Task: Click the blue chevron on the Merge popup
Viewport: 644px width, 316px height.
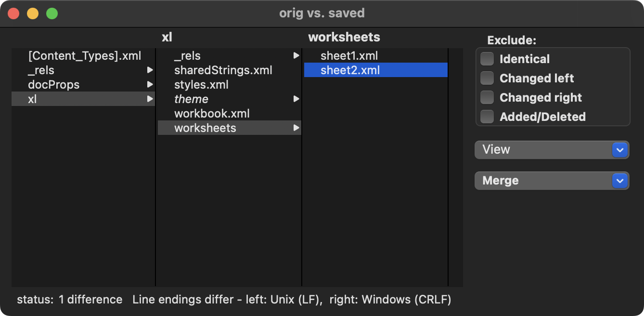Action: pos(620,181)
